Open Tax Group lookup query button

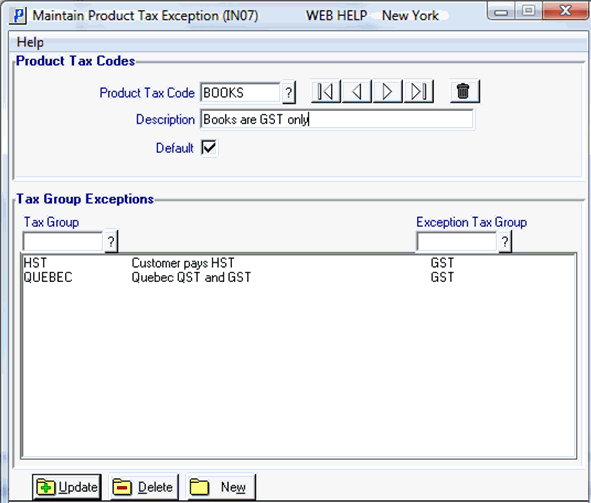[x=111, y=241]
